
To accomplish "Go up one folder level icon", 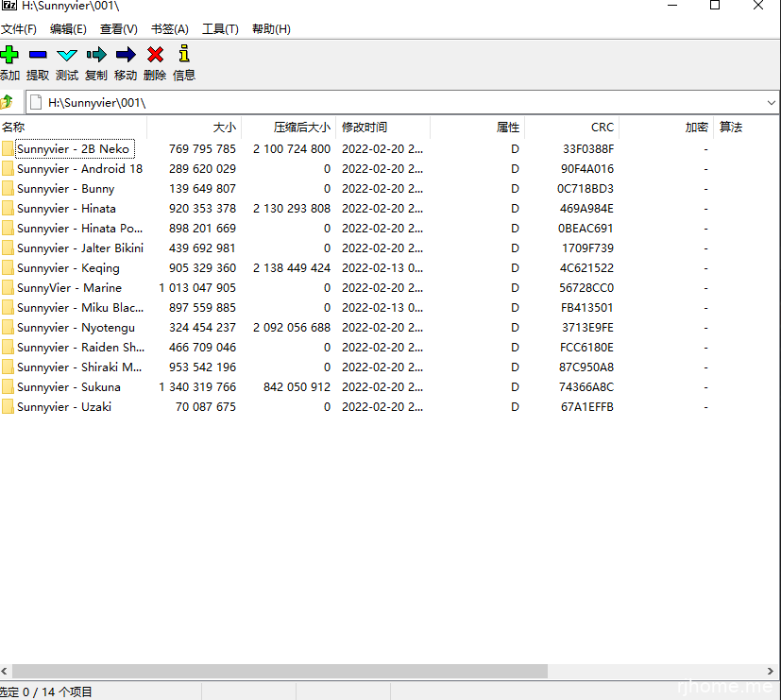I will (8, 102).
